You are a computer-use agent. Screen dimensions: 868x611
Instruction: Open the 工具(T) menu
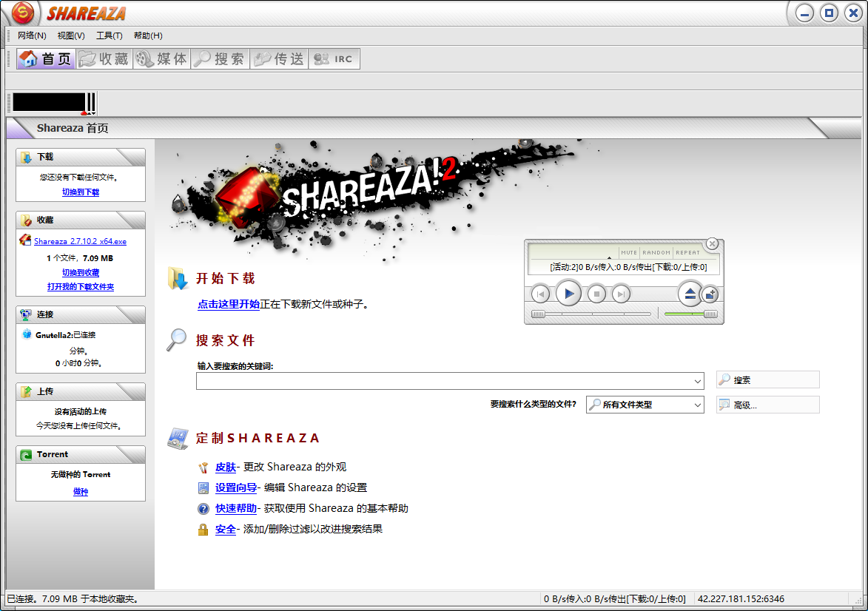pos(109,36)
